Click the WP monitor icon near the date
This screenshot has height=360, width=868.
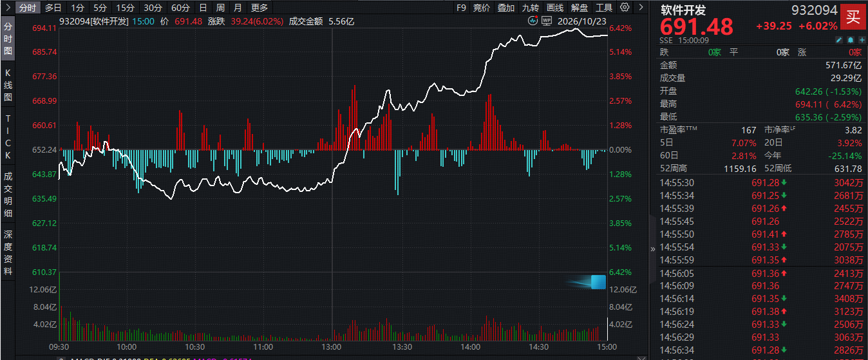pyautogui.click(x=547, y=21)
